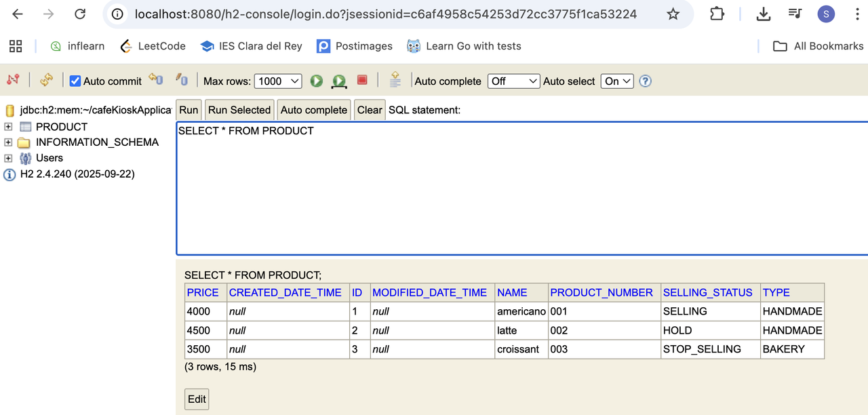Click the Command history icon
The width and height of the screenshot is (868, 415).
pyautogui.click(x=395, y=80)
